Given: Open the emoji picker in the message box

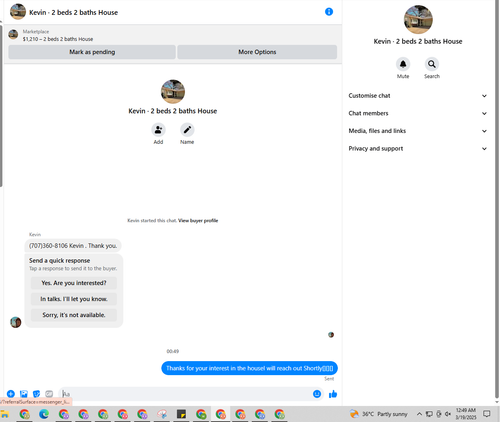Looking at the screenshot, I should coord(317,394).
